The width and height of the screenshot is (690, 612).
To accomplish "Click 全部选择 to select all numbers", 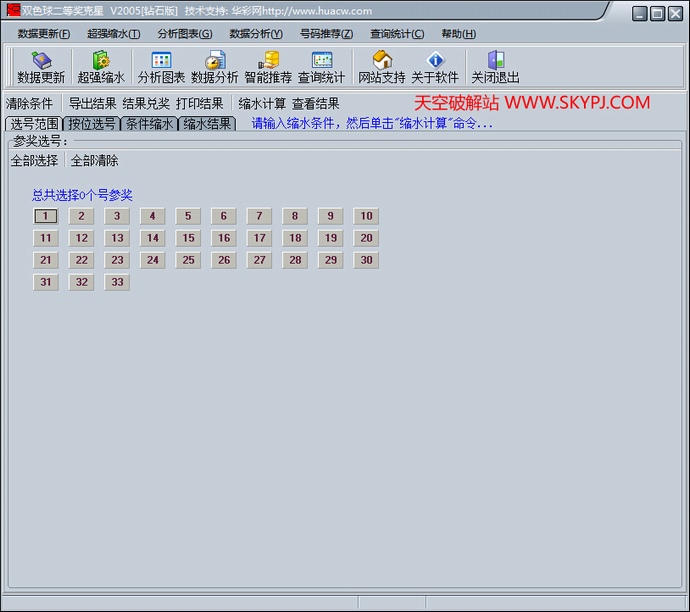I will pyautogui.click(x=34, y=160).
